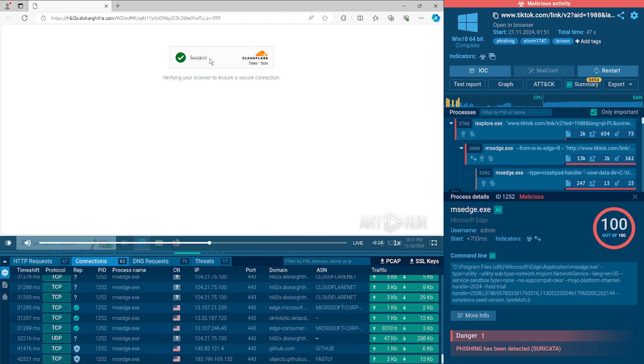Click the Restart button
Image resolution: width=644 pixels, height=364 pixels.
tap(608, 71)
